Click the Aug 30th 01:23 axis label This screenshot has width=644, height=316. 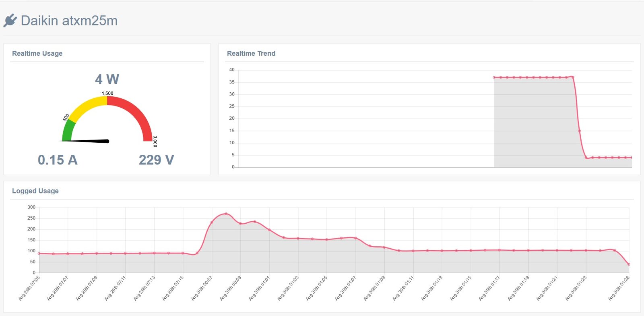pos(576,288)
